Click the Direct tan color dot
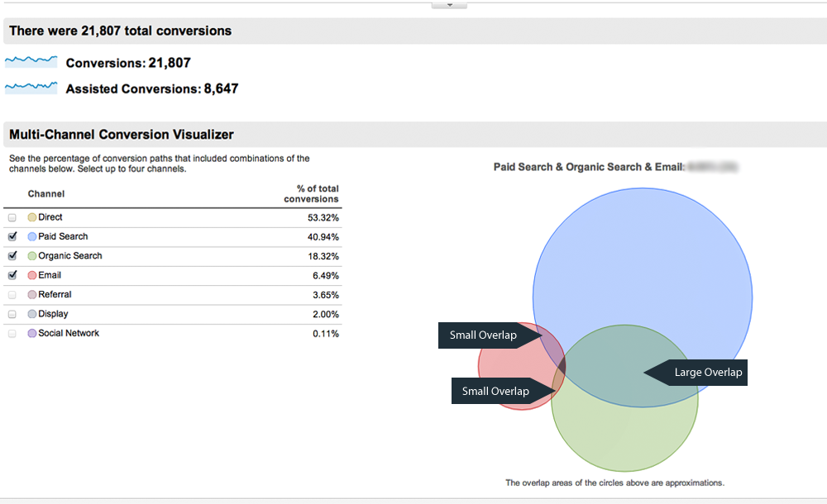Image resolution: width=827 pixels, height=504 pixels. 32,217
